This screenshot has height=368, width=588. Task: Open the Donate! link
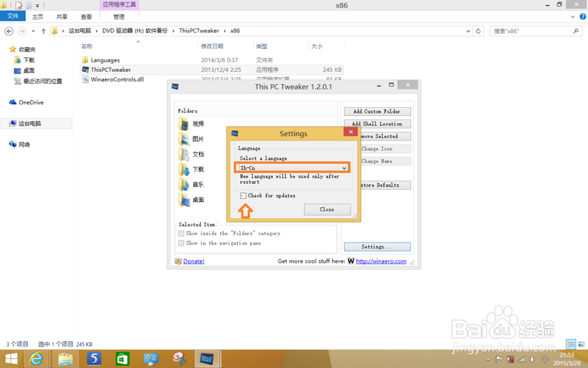(x=193, y=261)
